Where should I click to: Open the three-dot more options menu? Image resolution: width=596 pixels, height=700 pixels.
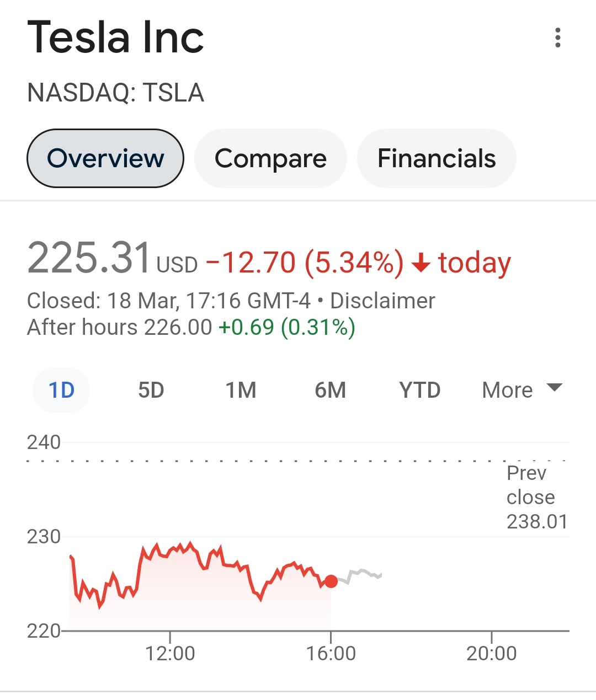click(558, 38)
